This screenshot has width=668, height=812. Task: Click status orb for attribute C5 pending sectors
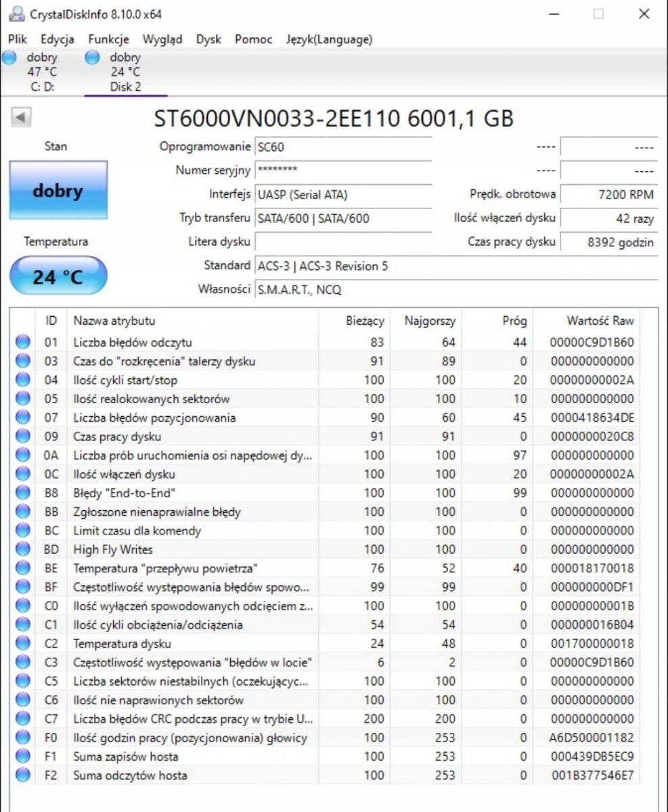tap(23, 681)
